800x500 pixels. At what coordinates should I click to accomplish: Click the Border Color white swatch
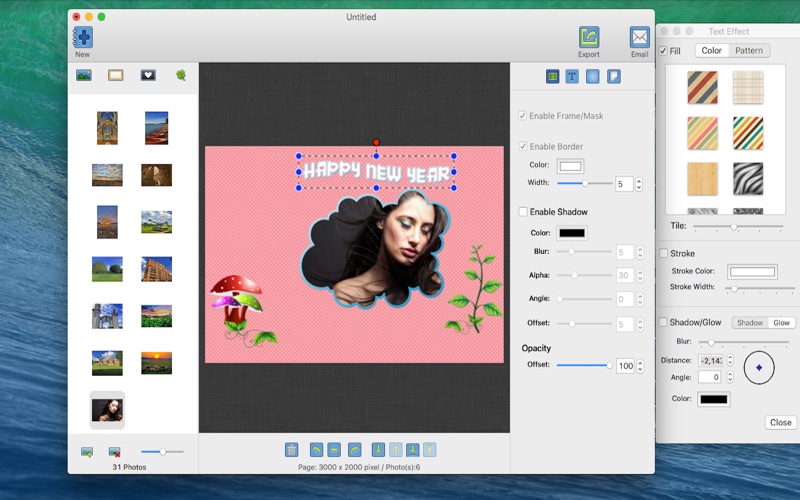(x=570, y=166)
